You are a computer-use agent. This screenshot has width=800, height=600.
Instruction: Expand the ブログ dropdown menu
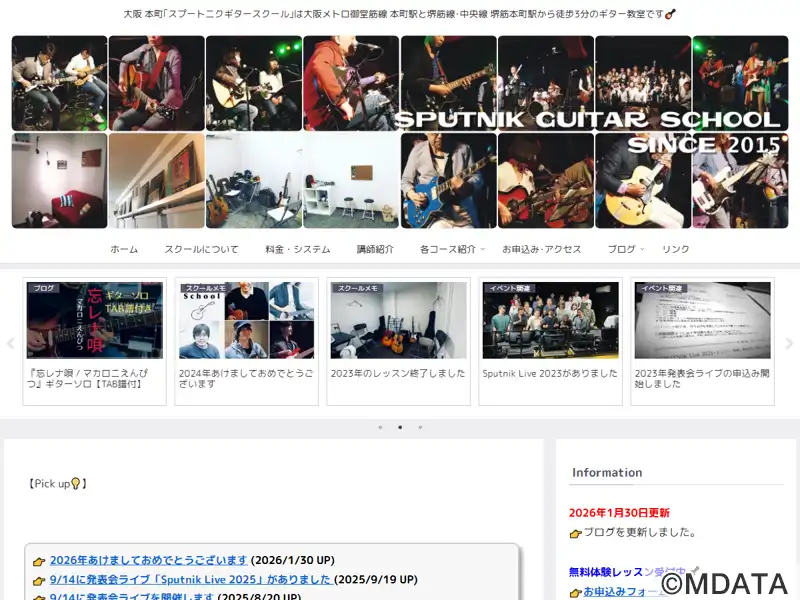click(626, 249)
